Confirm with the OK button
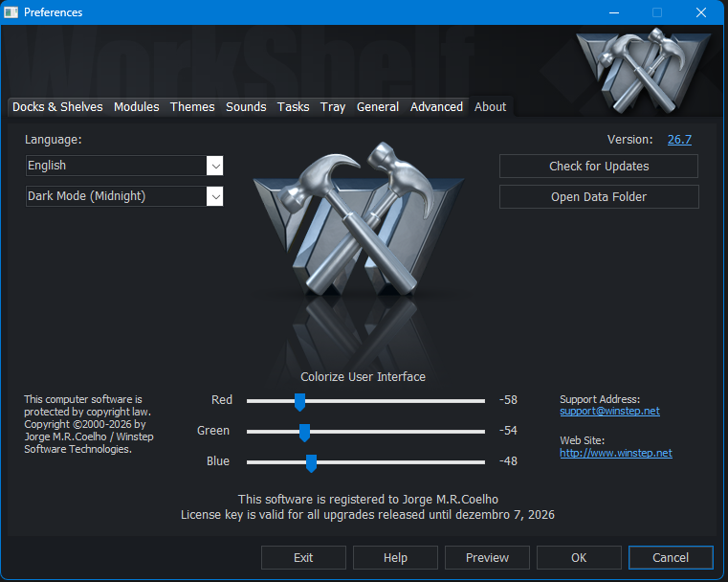Viewport: 728px width, 582px height. pyautogui.click(x=579, y=557)
